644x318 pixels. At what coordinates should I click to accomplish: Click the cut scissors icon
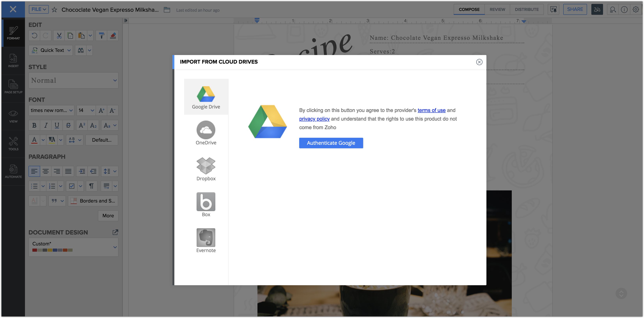tap(59, 36)
